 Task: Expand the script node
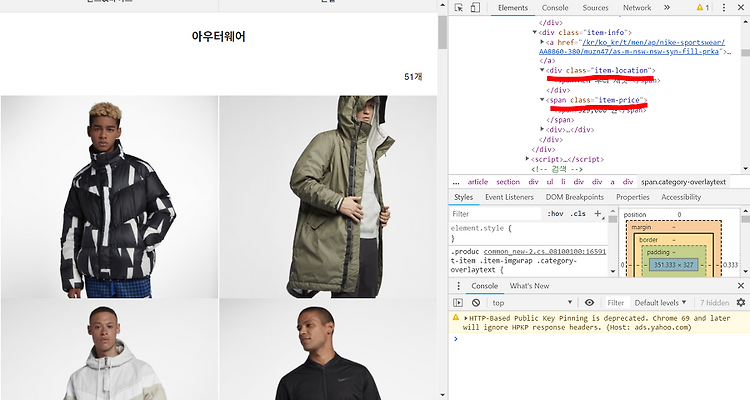tap(528, 159)
